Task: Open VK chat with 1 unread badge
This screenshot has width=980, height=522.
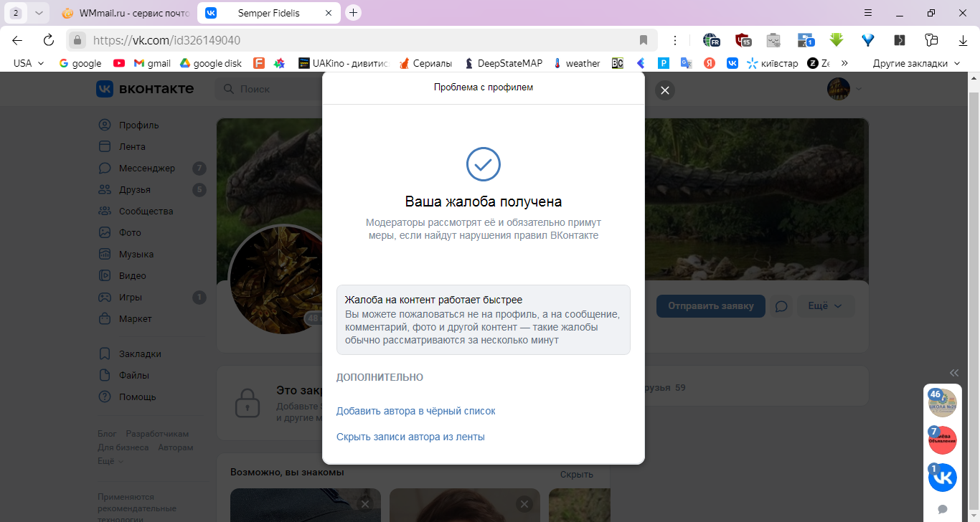Action: [943, 478]
